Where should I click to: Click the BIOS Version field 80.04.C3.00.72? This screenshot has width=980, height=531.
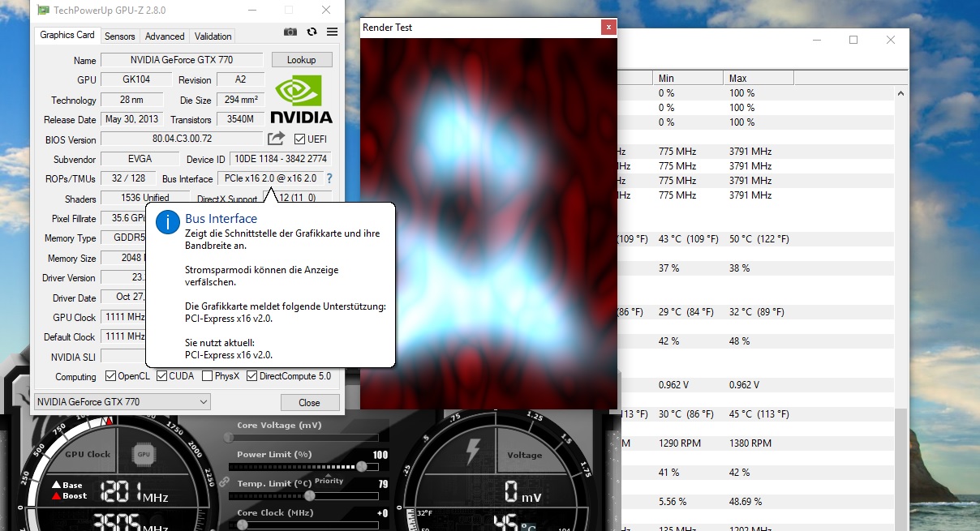tap(181, 139)
